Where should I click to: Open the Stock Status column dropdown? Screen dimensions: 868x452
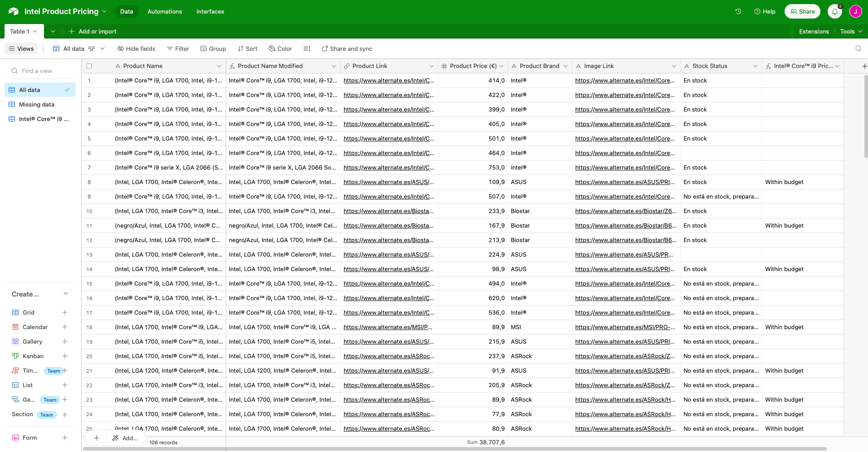(x=756, y=66)
